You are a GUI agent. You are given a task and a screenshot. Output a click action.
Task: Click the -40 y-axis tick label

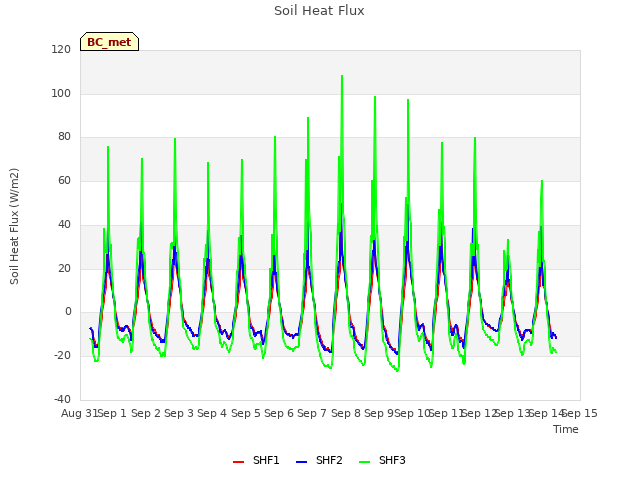[62, 399]
